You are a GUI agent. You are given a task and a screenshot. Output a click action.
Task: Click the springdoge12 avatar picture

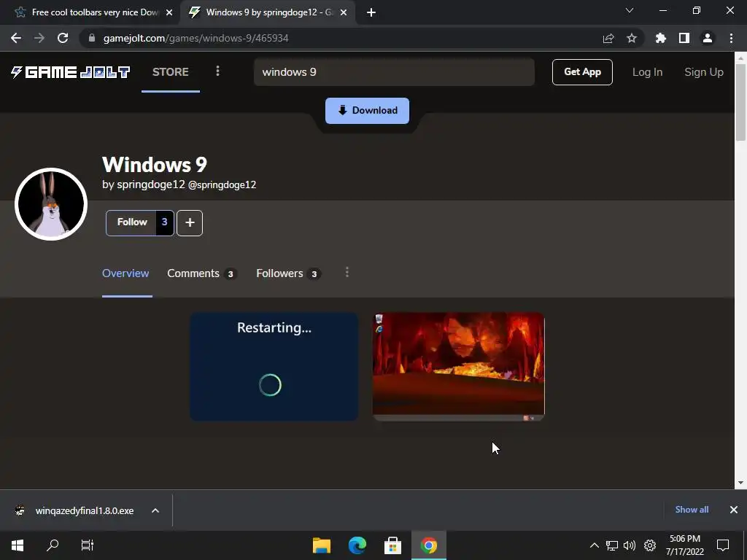(x=51, y=204)
